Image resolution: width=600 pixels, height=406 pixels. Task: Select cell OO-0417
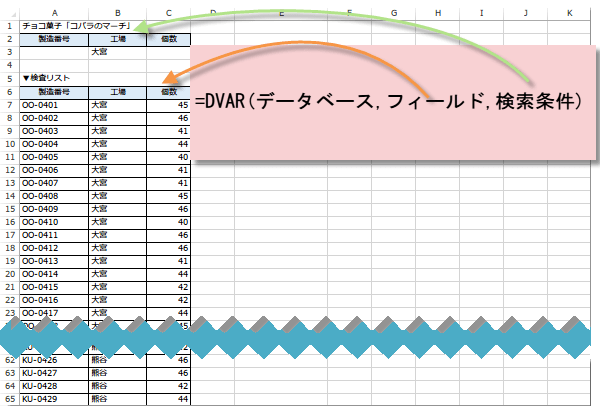[x=54, y=313]
